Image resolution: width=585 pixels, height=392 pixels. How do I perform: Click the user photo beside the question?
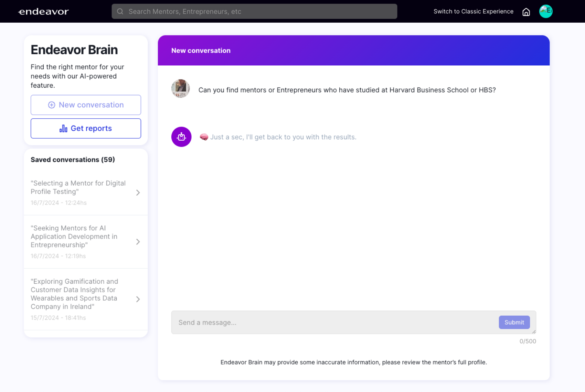[180, 89]
